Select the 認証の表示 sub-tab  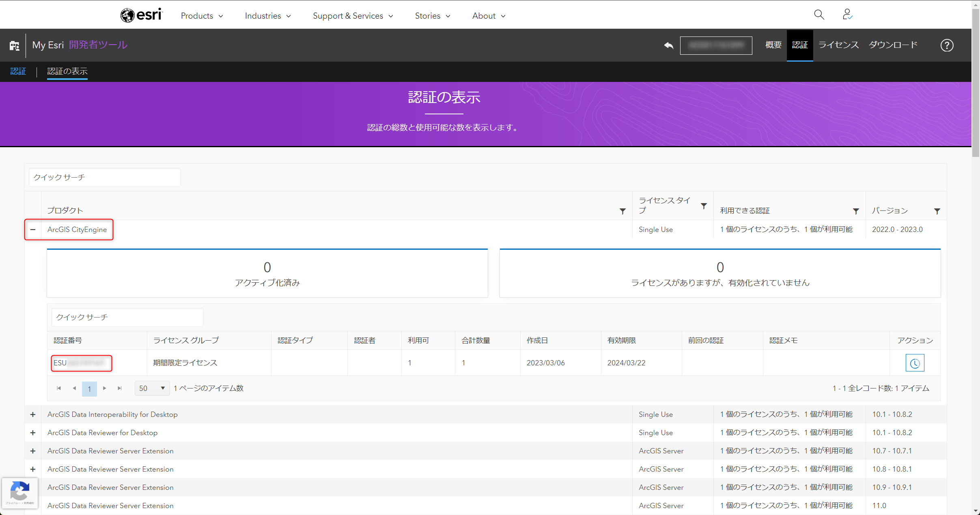pyautogui.click(x=67, y=71)
